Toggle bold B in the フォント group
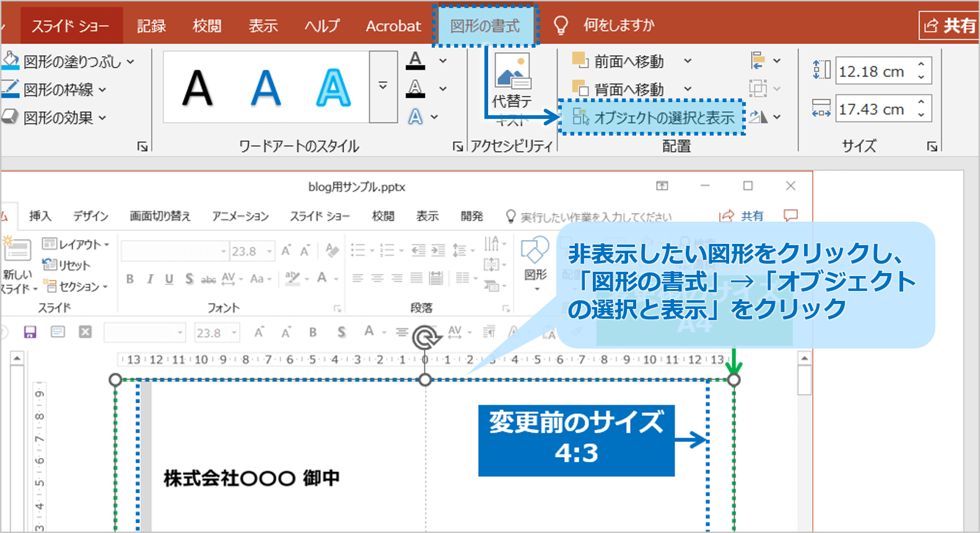This screenshot has width=980, height=533. click(130, 279)
